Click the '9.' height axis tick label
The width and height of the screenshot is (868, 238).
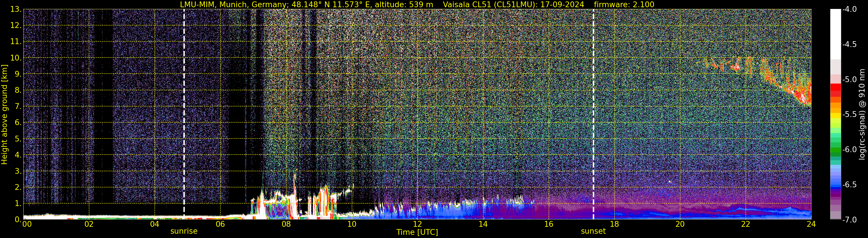point(18,74)
